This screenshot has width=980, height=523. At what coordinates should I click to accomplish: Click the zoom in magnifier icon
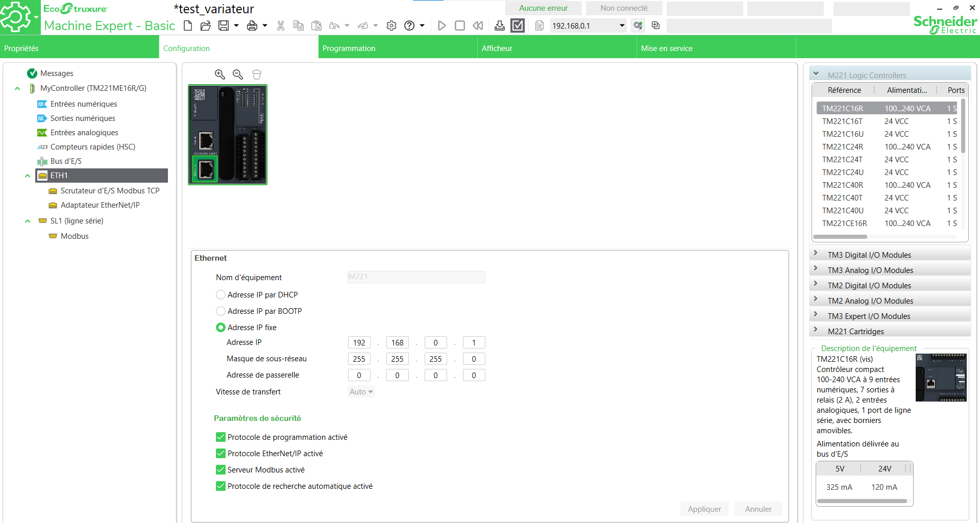click(220, 74)
